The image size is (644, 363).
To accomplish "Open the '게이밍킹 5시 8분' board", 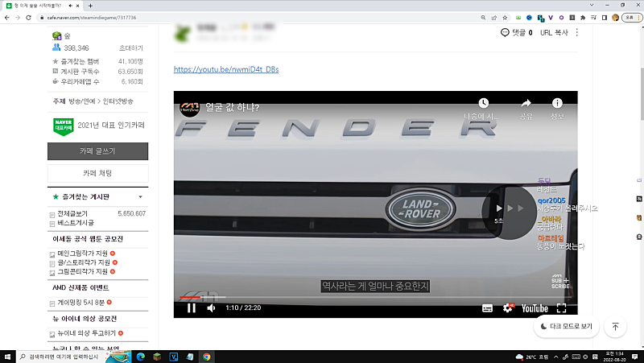I will tap(81, 303).
